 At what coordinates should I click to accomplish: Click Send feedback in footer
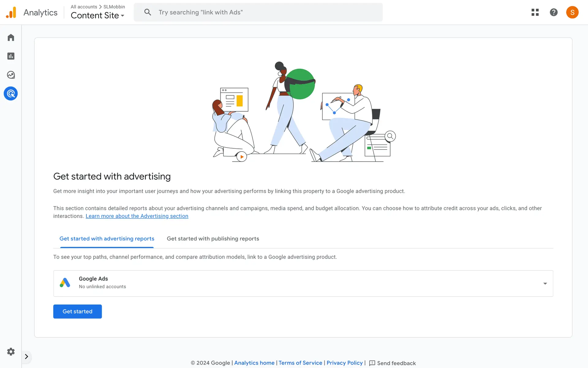click(x=393, y=363)
